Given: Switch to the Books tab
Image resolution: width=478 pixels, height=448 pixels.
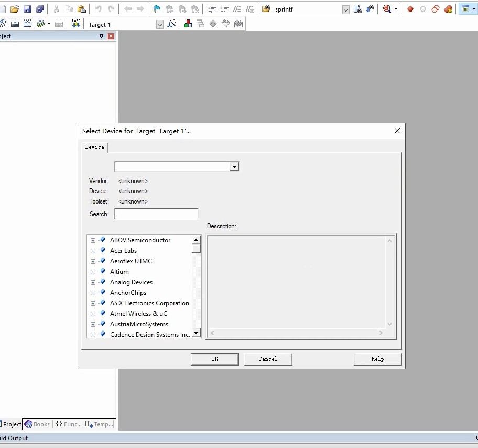Looking at the screenshot, I should click(37, 424).
